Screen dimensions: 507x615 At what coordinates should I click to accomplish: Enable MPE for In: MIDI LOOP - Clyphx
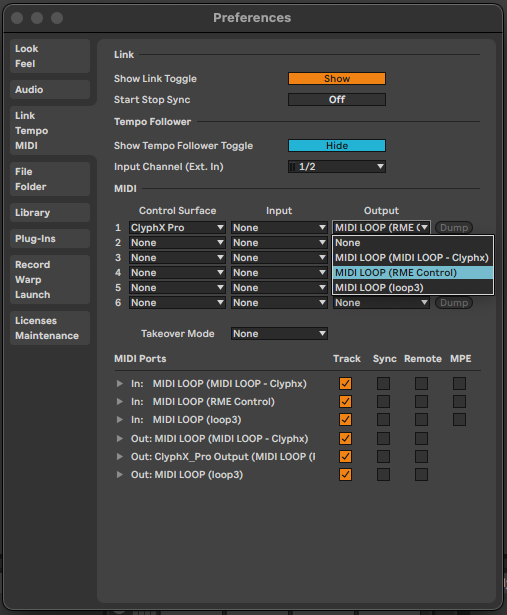[x=459, y=384]
